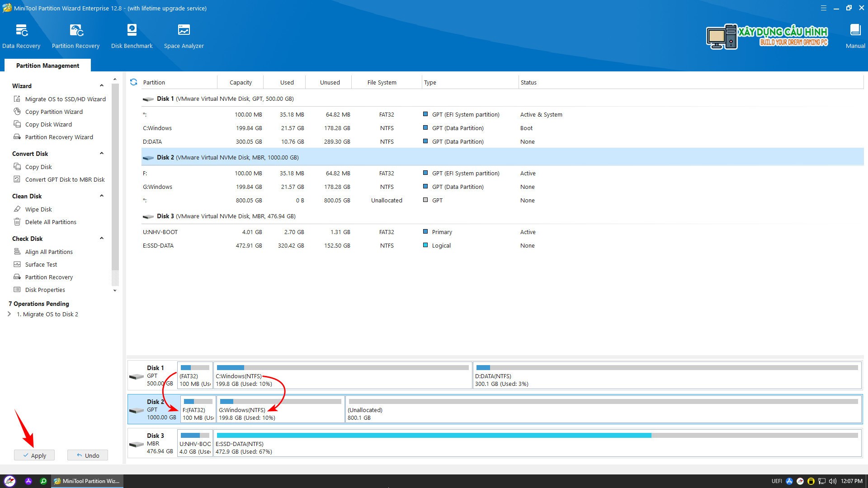
Task: Open the volume icon in system tray
Action: 832,481
